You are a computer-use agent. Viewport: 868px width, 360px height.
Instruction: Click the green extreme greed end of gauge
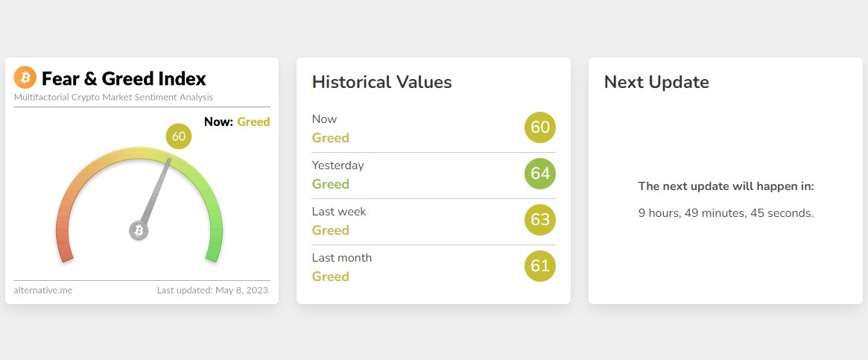pos(213,253)
